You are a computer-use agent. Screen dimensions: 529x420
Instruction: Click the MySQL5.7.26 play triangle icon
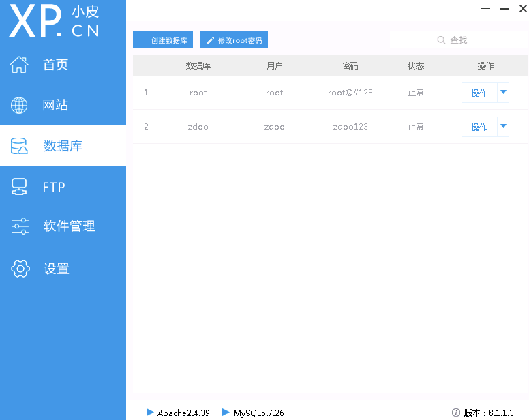click(x=226, y=412)
